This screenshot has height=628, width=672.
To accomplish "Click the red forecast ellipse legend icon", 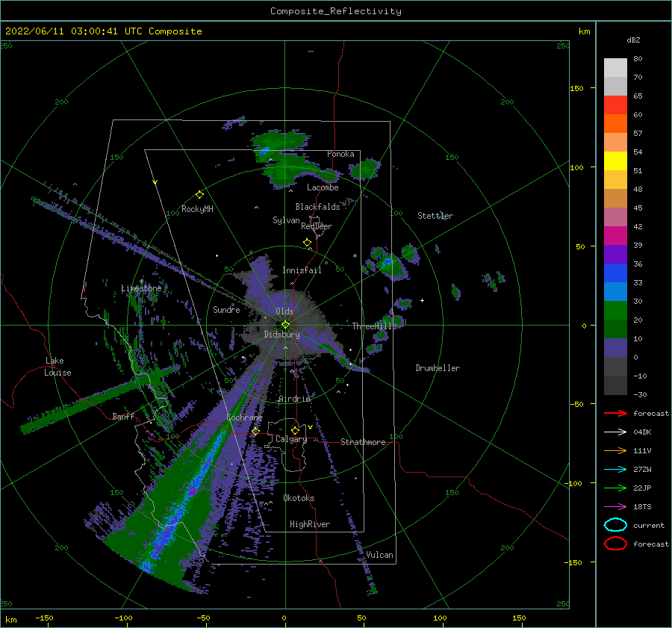I will coord(615,544).
